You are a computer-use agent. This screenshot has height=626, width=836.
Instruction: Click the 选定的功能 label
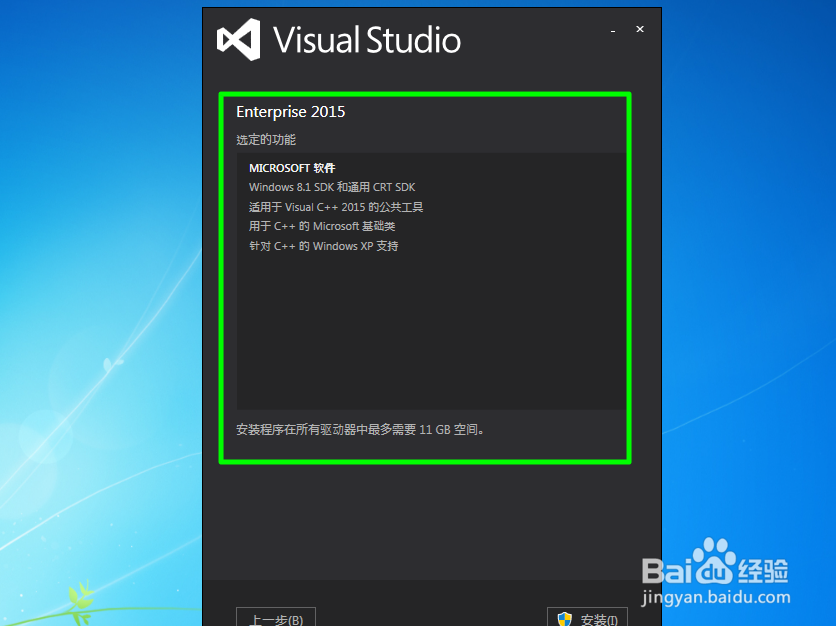[x=266, y=140]
